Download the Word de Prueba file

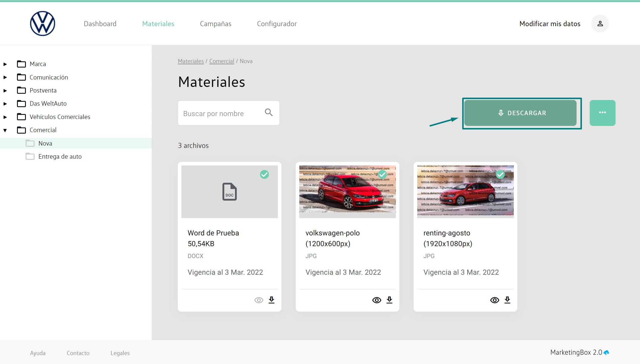[271, 300]
